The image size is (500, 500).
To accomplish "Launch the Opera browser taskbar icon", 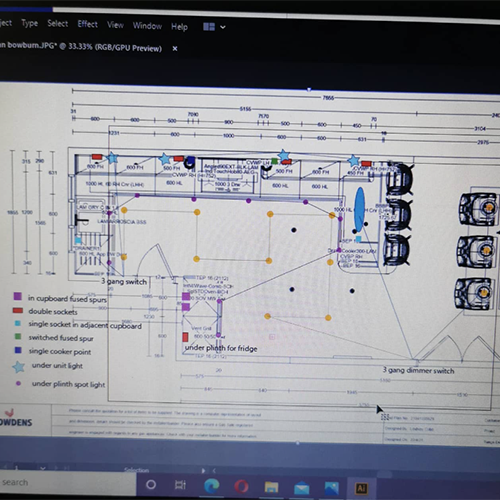I will pos(241,487).
